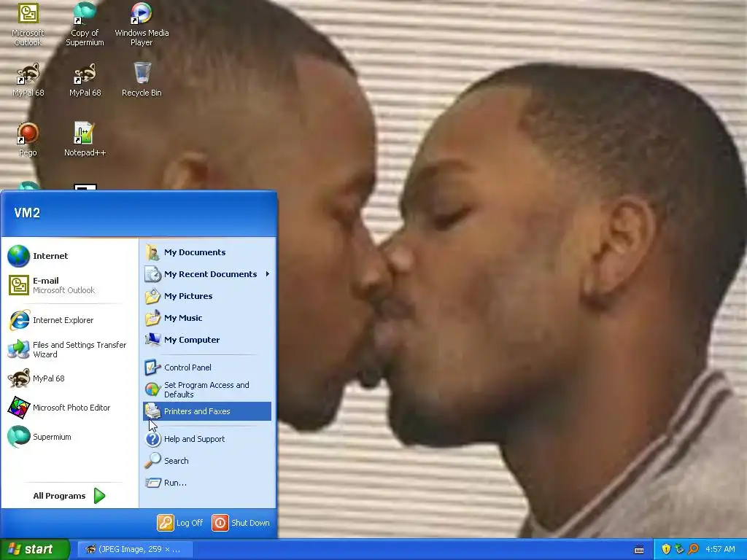Open Files and Settings Transfer Wizard
The width and height of the screenshot is (747, 560).
click(69, 349)
